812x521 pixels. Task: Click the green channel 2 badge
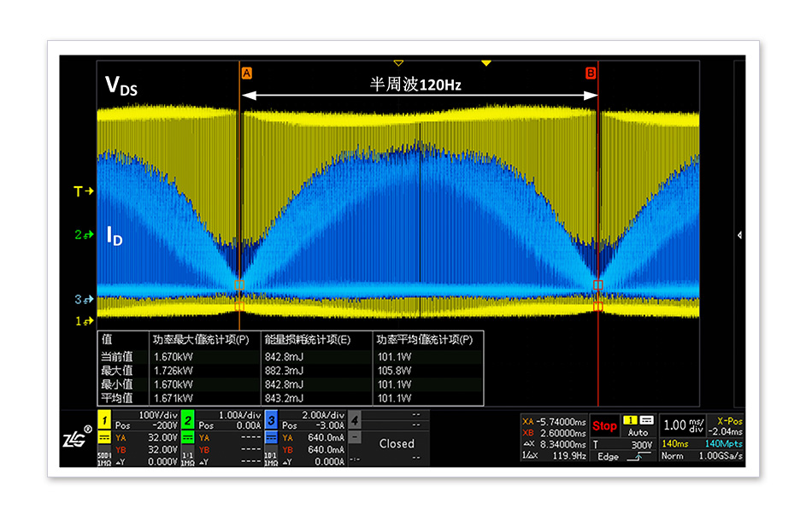[x=188, y=419]
